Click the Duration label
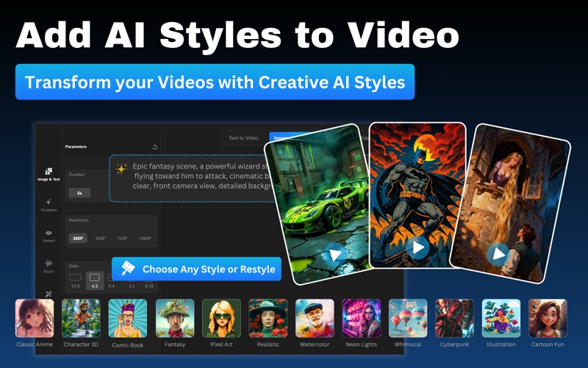This screenshot has width=588, height=368. [x=76, y=174]
